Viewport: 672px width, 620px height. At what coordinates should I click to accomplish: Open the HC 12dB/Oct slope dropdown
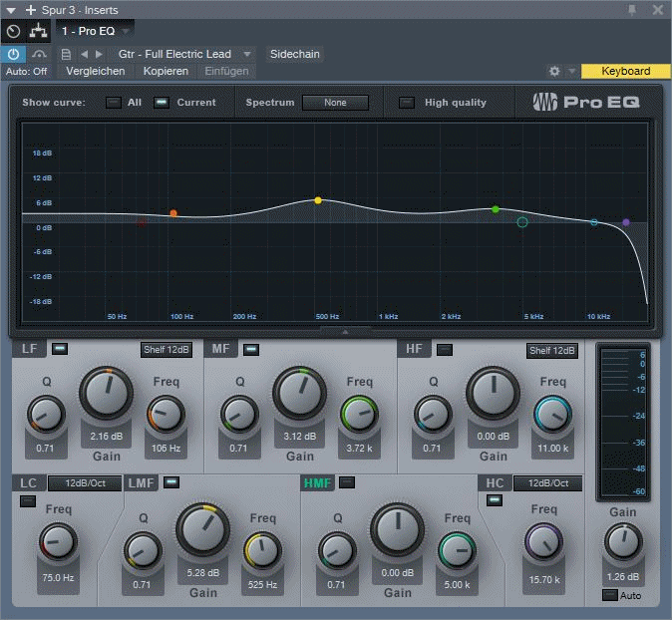pos(547,483)
